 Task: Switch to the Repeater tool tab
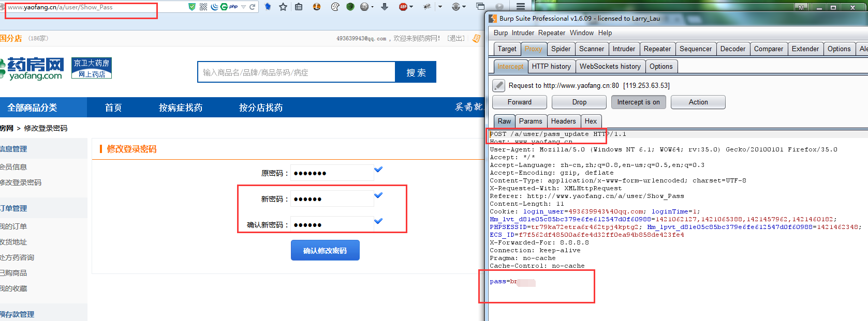coord(657,49)
